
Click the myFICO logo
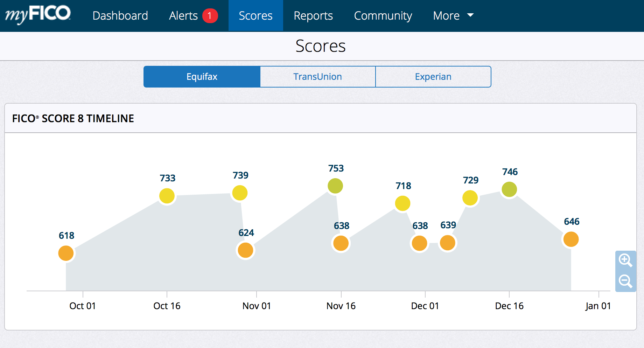coord(38,15)
